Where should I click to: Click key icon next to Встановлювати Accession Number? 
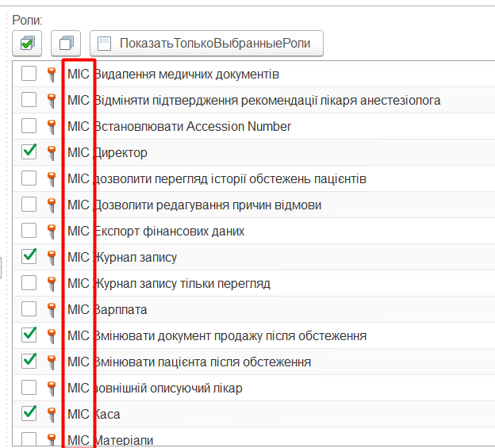pyautogui.click(x=52, y=126)
